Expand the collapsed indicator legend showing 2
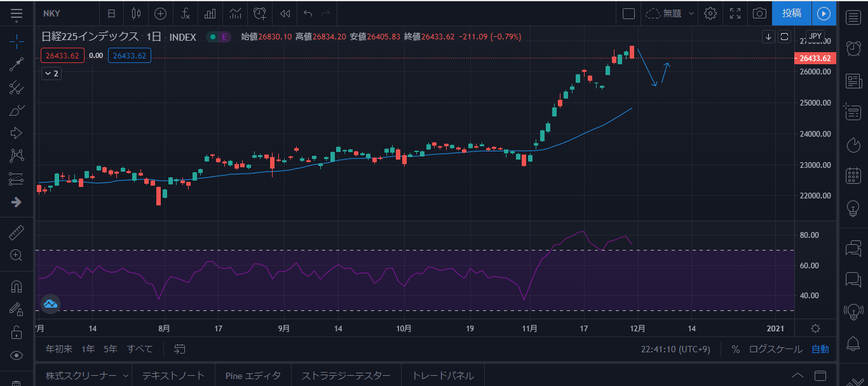Screen dimensions: 868x386 click(51, 74)
